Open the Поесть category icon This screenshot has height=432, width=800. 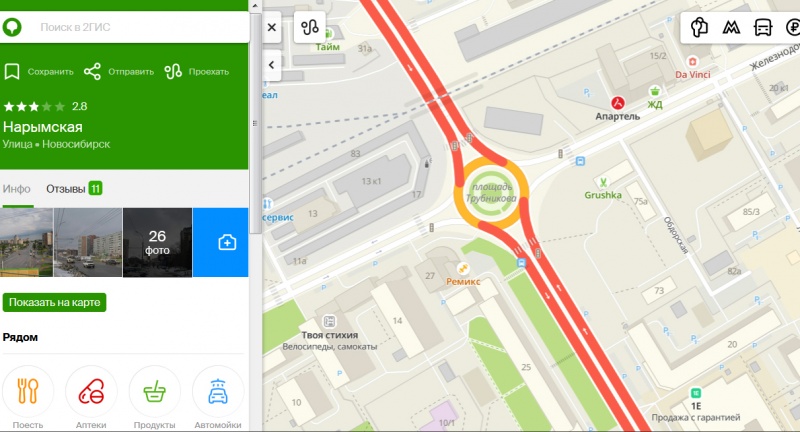28,392
